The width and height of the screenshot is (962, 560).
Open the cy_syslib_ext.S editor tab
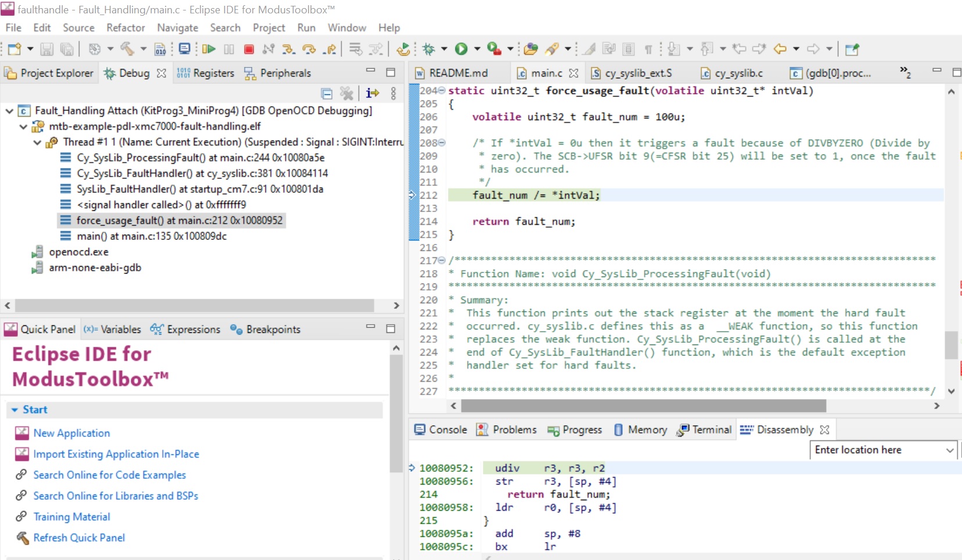631,73
